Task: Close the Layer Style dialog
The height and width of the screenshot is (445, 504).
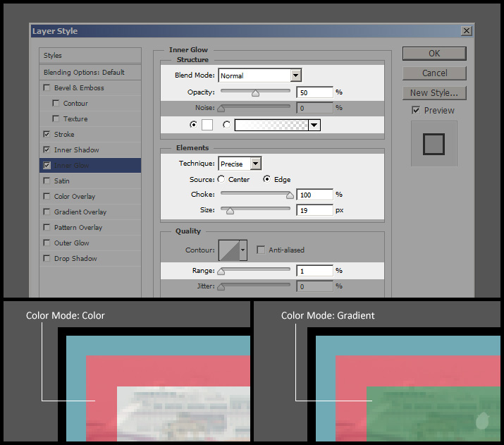Action: pyautogui.click(x=466, y=31)
